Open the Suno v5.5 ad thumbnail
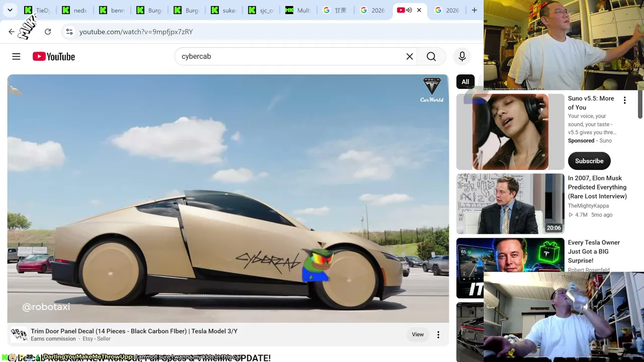This screenshot has height=362, width=644. click(510, 132)
